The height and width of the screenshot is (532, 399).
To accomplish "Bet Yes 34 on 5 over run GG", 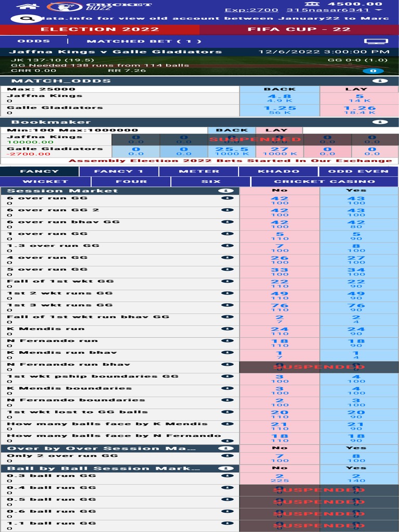I will 360,272.
